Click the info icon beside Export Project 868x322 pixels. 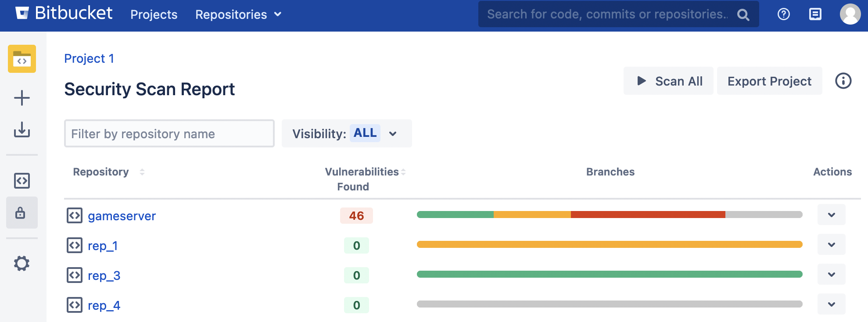tap(843, 81)
